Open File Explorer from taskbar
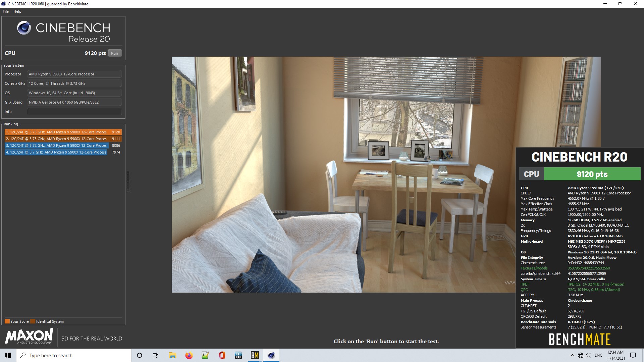This screenshot has width=644, height=362. click(x=172, y=355)
